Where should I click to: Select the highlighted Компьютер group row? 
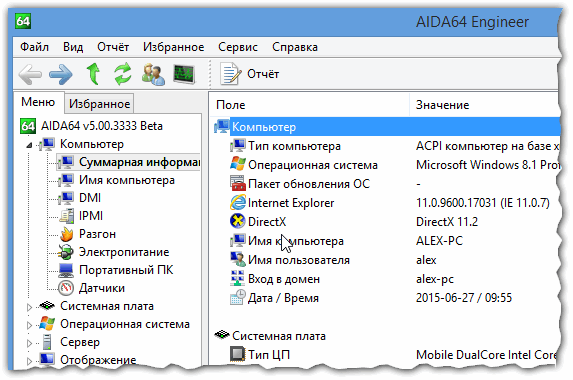pyautogui.click(x=387, y=127)
